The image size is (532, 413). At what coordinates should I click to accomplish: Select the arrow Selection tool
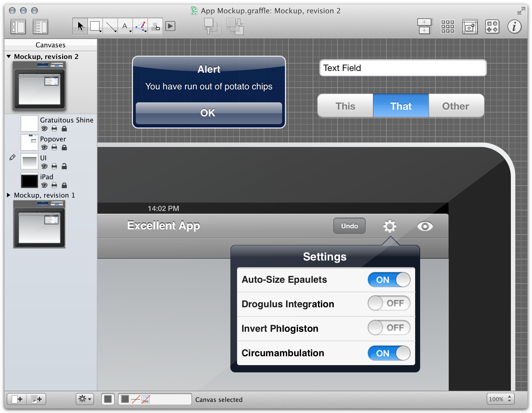pyautogui.click(x=80, y=26)
